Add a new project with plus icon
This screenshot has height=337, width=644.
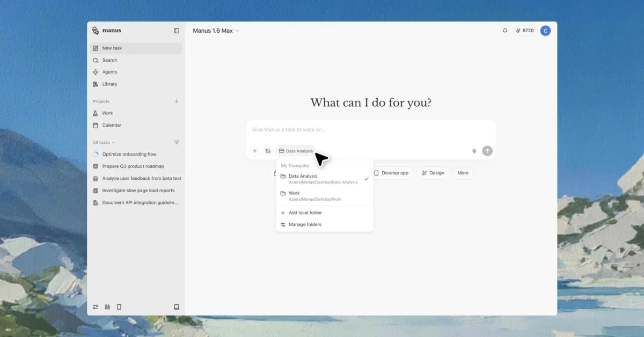pos(177,101)
